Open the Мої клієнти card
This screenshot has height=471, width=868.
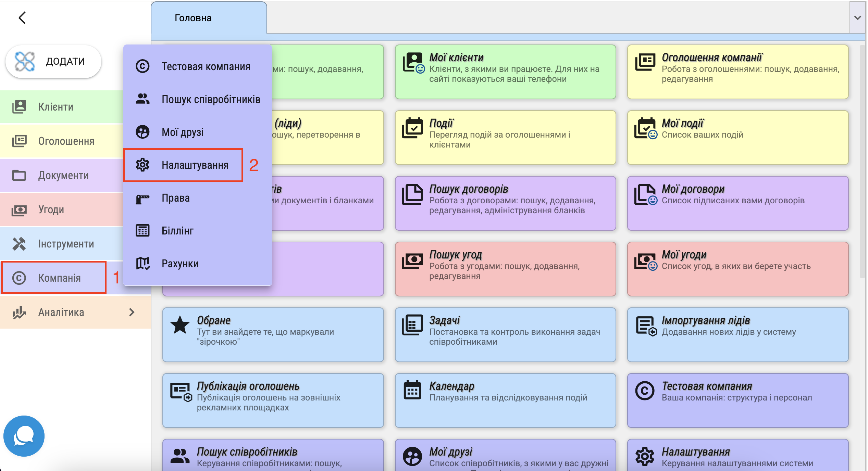(x=505, y=72)
